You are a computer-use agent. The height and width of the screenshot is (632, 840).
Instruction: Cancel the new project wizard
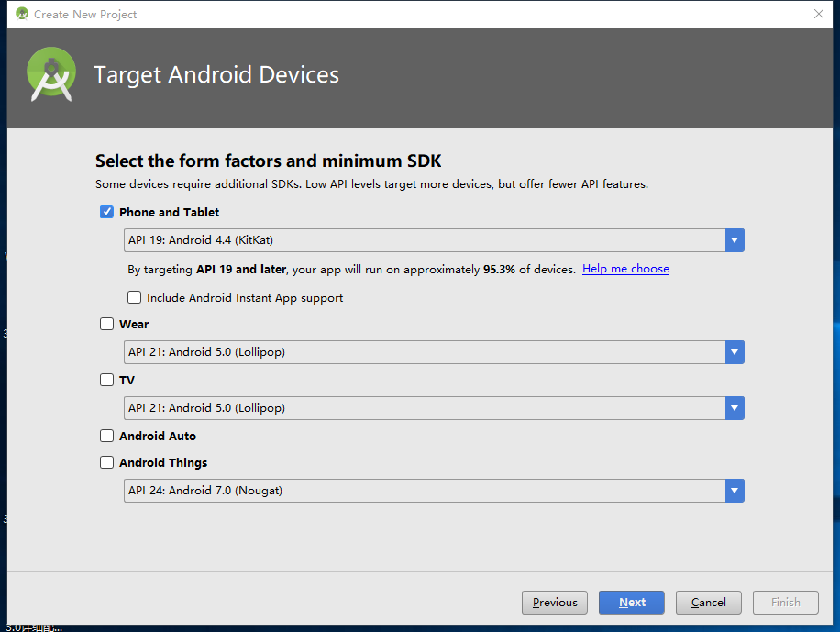coord(709,603)
